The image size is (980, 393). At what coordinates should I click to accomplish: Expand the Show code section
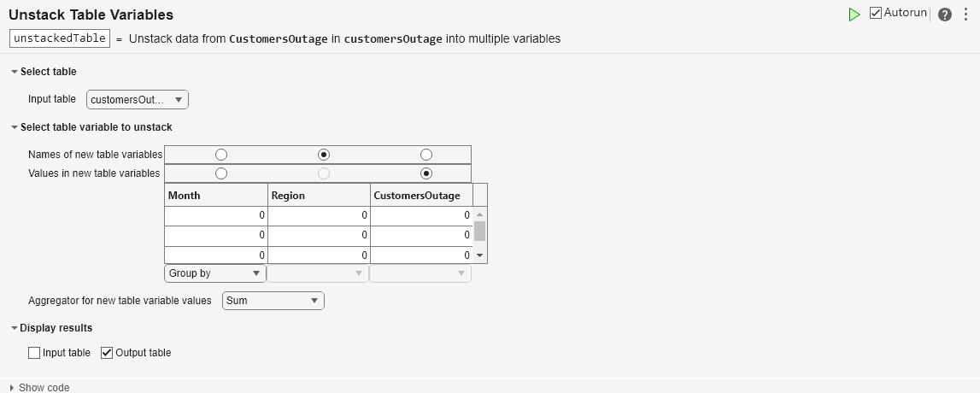[x=12, y=388]
